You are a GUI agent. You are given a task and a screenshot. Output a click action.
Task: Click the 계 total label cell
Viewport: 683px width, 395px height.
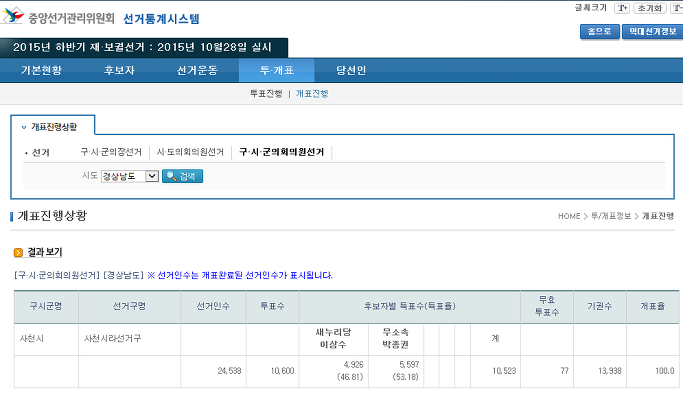click(495, 338)
